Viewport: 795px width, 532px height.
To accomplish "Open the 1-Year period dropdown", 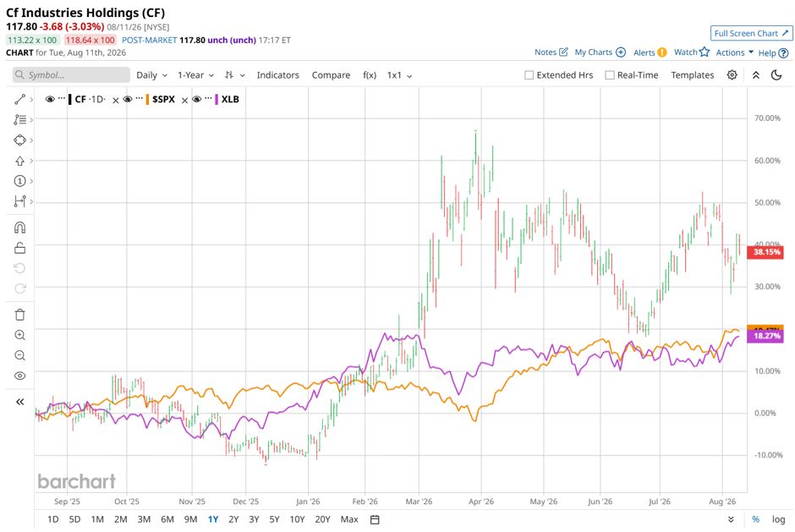I will (195, 75).
